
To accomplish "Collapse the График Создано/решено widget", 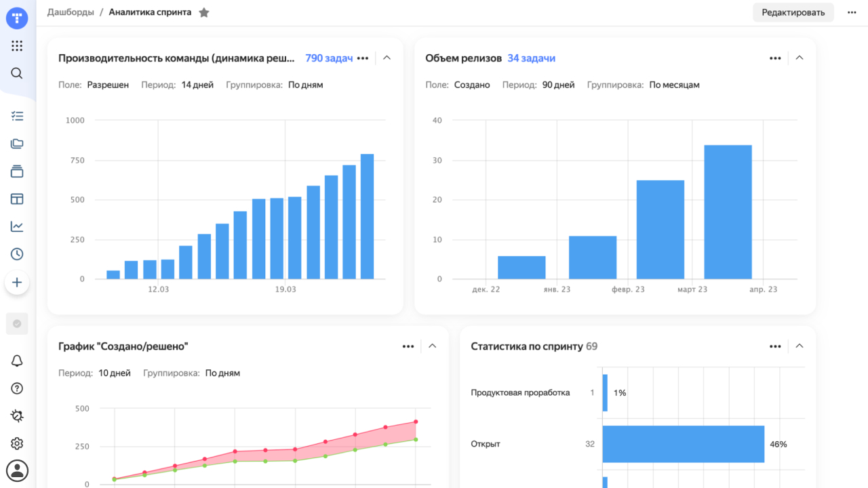I will (433, 346).
